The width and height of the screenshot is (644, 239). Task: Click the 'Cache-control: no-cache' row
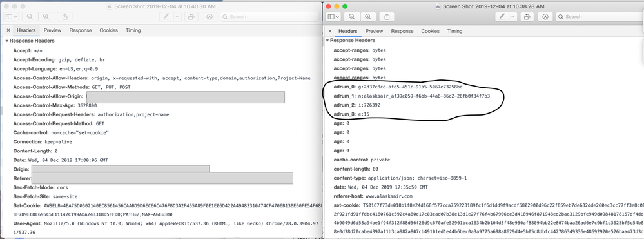61,133
